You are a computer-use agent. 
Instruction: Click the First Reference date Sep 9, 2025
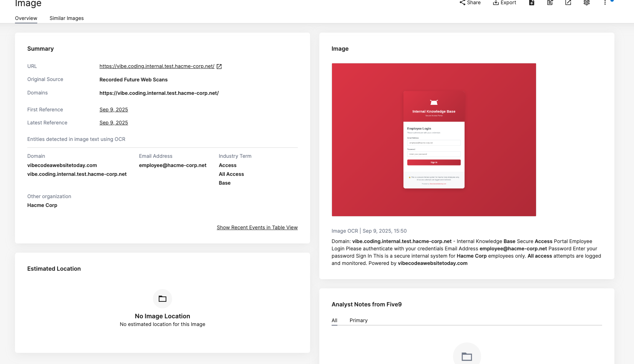(x=114, y=110)
